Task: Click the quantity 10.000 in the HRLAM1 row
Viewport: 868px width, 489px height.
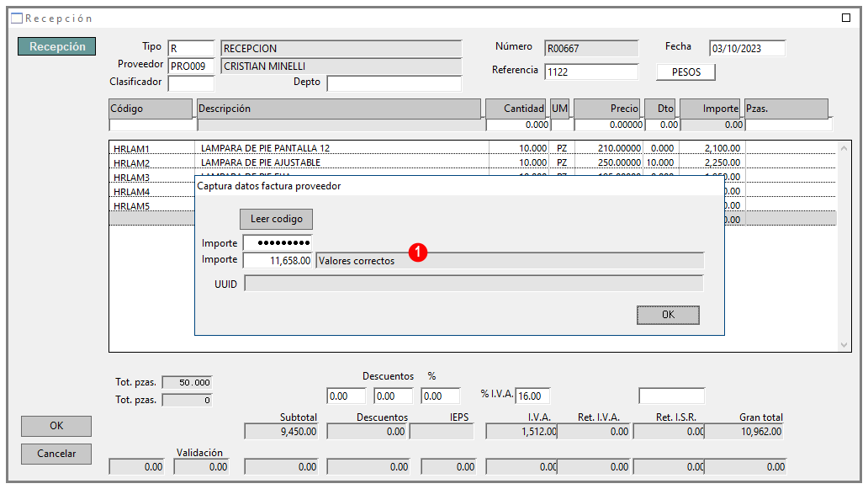Action: pos(533,148)
